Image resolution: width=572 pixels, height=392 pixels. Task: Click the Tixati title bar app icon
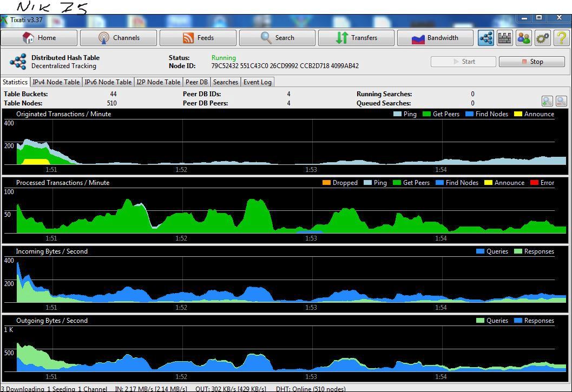point(4,20)
